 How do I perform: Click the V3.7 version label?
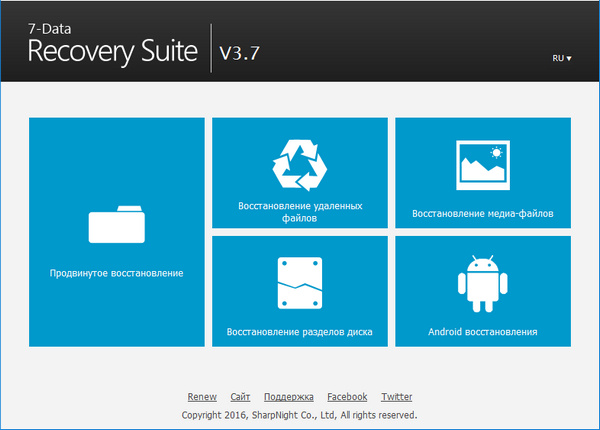click(x=240, y=53)
